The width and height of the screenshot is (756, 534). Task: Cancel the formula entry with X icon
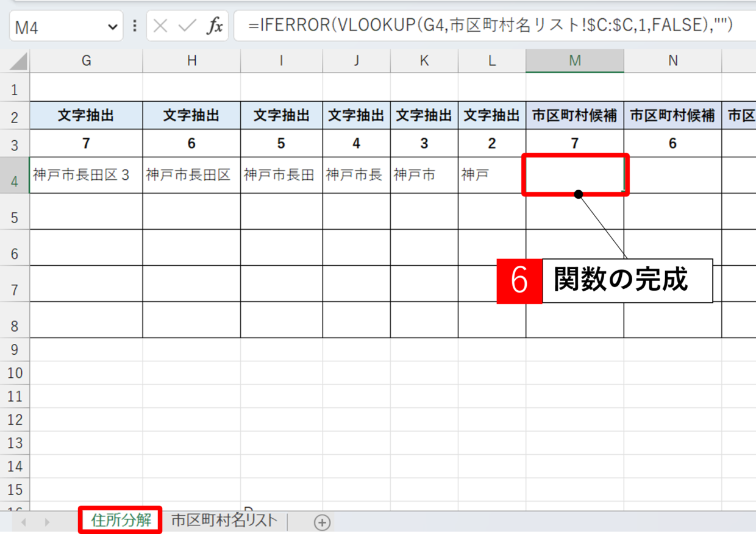160,26
